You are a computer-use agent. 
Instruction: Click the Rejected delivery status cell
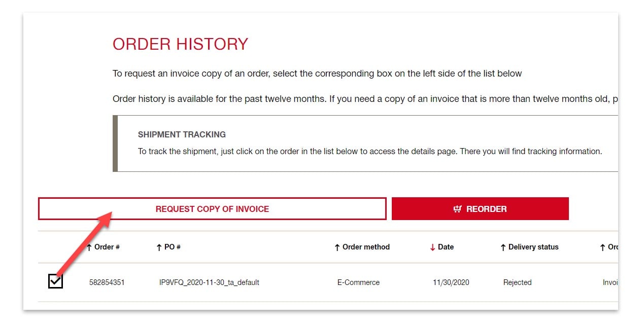tap(517, 282)
